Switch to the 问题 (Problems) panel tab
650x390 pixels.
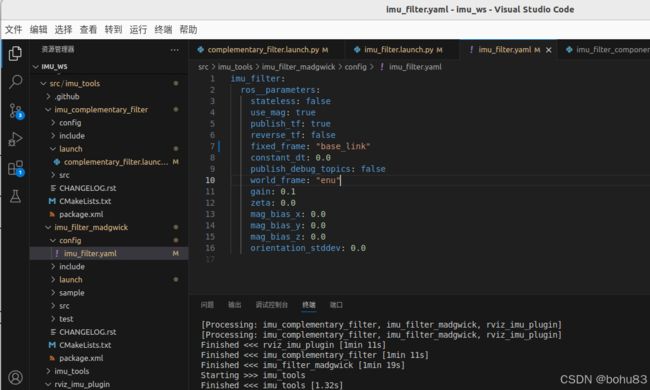(x=207, y=305)
